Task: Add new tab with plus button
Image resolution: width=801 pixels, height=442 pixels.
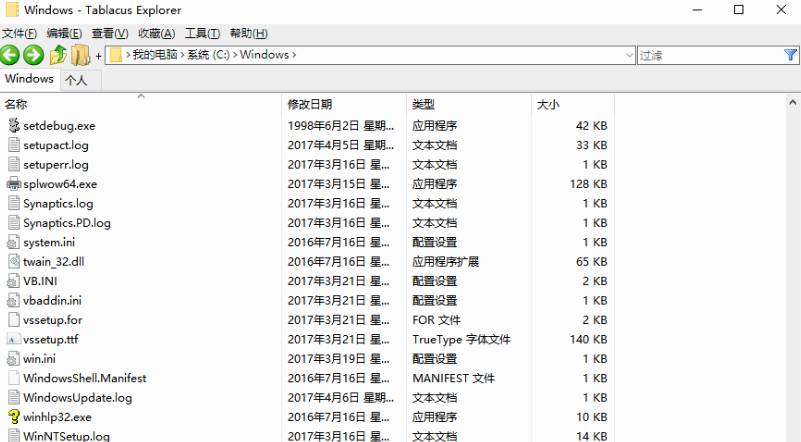Action: click(x=98, y=56)
